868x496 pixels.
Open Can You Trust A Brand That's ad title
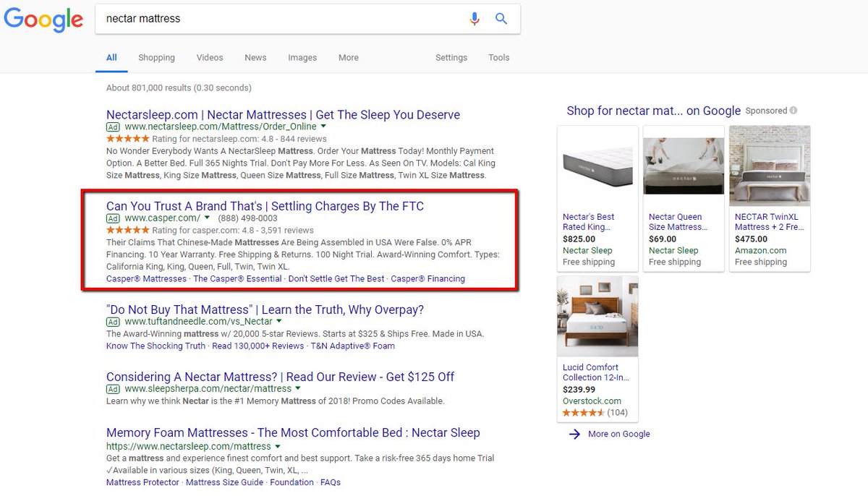click(265, 206)
